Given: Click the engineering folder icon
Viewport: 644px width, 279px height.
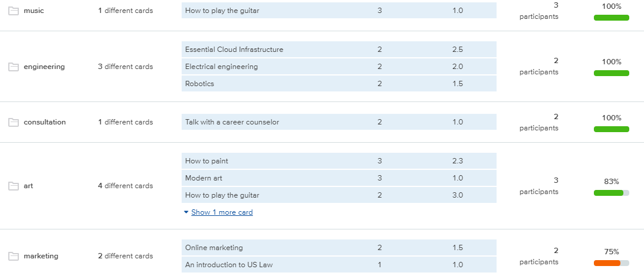Looking at the screenshot, I should pyautogui.click(x=14, y=67).
